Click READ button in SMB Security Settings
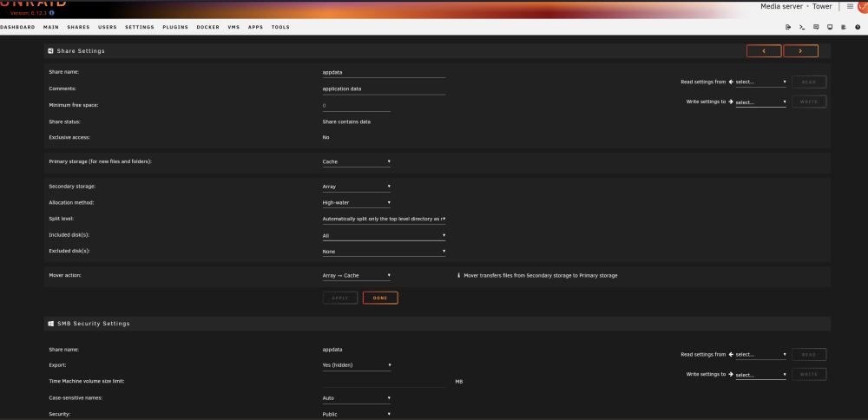 [809, 355]
